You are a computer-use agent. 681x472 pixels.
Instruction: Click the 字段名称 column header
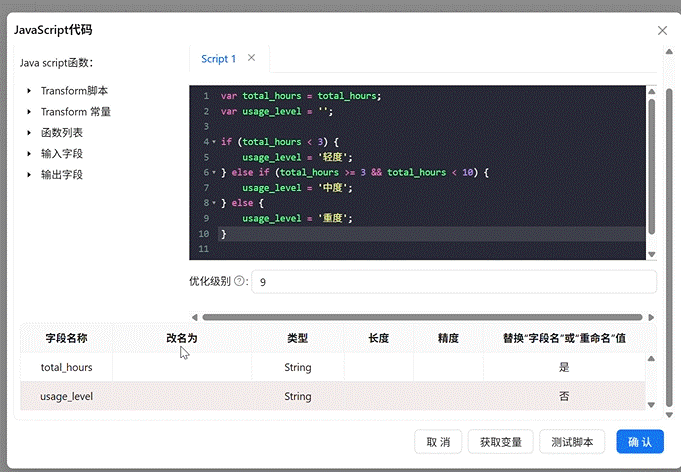click(x=66, y=338)
